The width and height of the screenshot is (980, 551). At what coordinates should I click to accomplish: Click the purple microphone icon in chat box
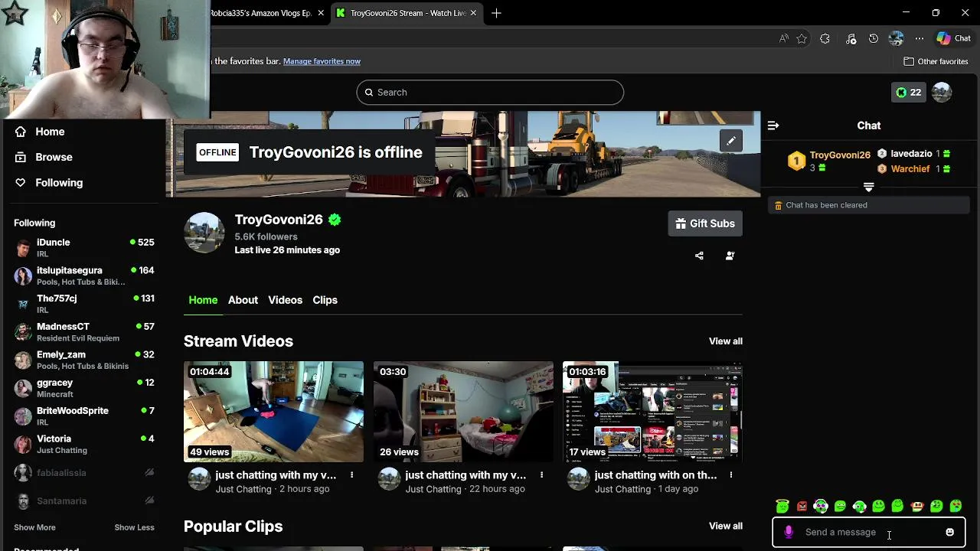(x=789, y=532)
